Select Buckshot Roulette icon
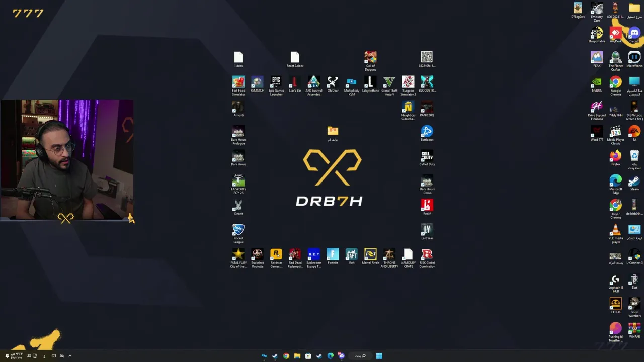The width and height of the screenshot is (644, 362). pos(257,258)
